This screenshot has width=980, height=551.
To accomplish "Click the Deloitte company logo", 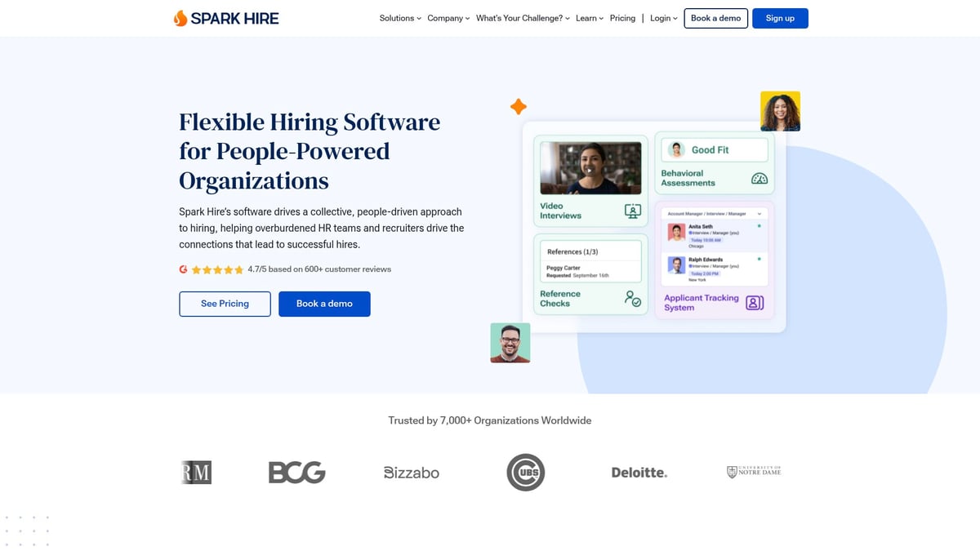I will [639, 472].
